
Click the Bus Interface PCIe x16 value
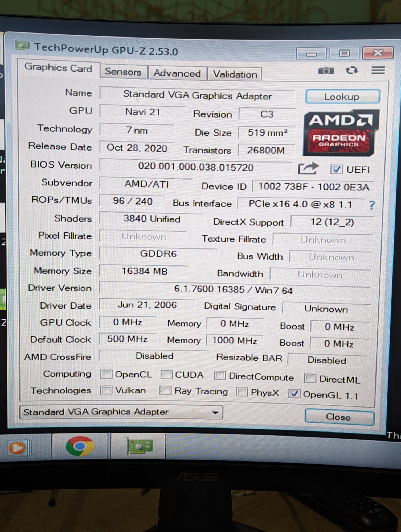(301, 204)
